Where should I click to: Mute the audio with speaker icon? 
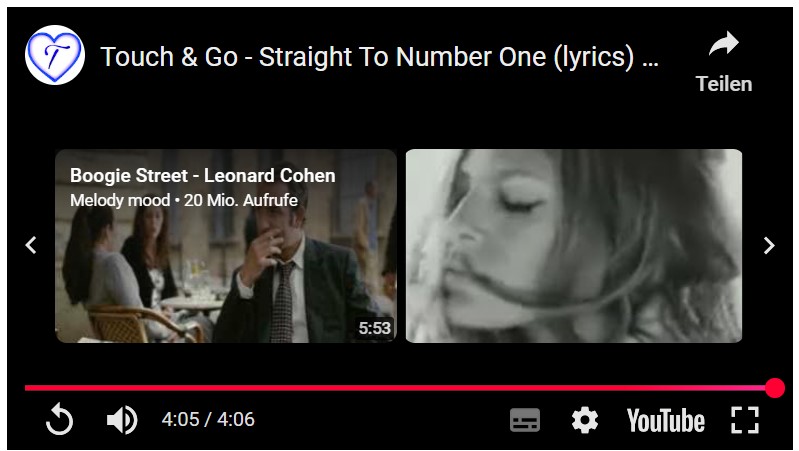point(122,420)
